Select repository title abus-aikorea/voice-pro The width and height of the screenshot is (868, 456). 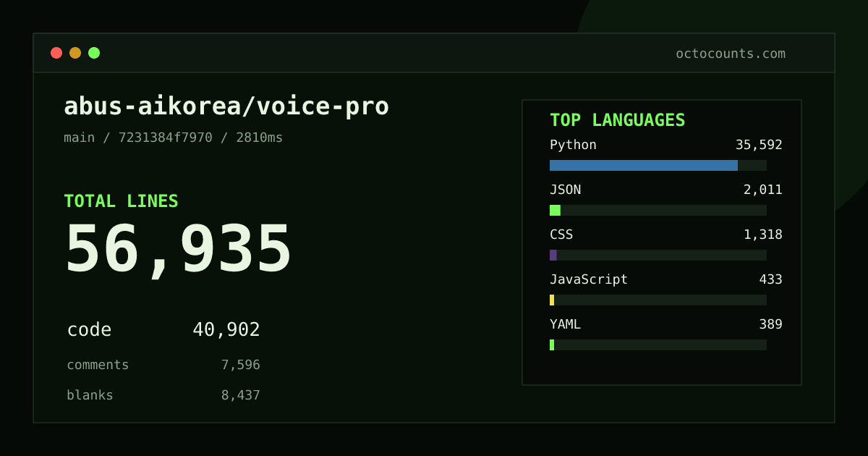tap(226, 106)
